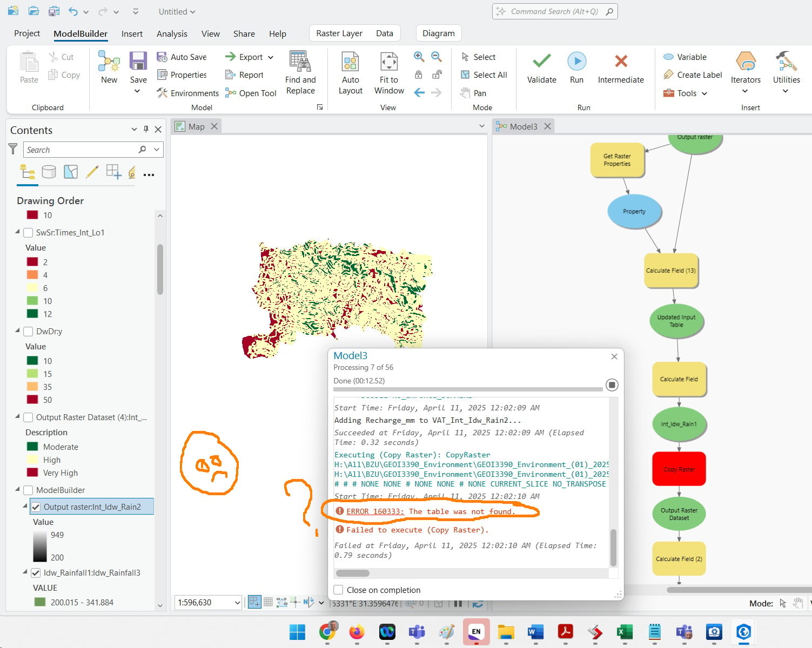The height and width of the screenshot is (648, 812).
Task: Collapse Output raster:Int_Idw_Rain2 legend
Action: point(25,507)
